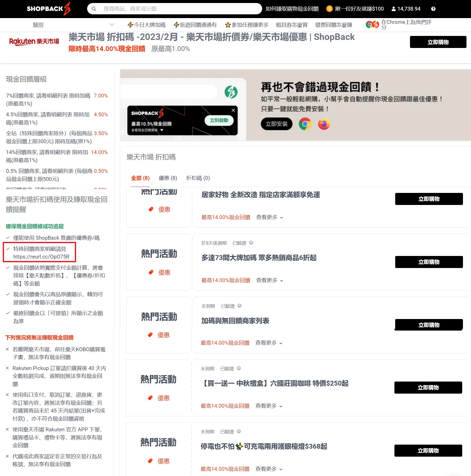
Task: Click the 14%回饋商家 cashback tier row
Action: pos(57,156)
